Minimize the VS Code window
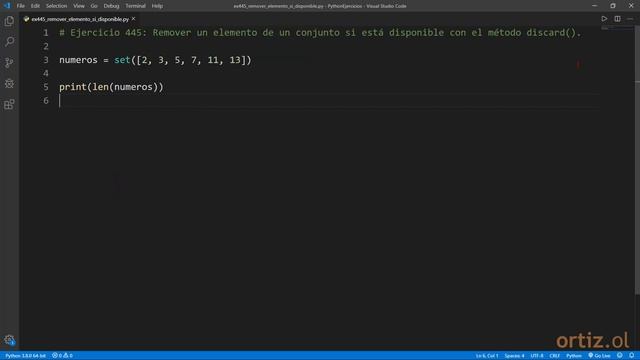The image size is (640, 360). point(594,6)
